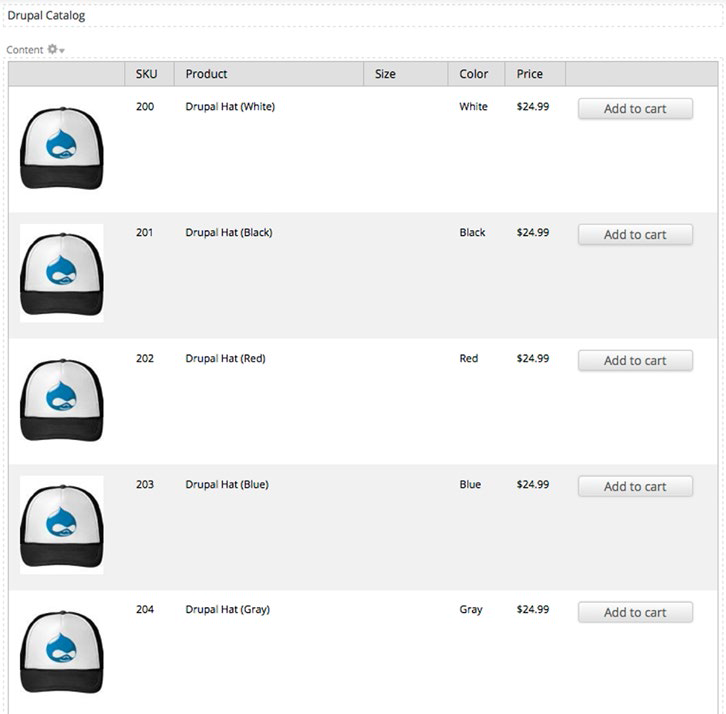The image size is (726, 714).
Task: Click the Drupal Hat (Black) thumbnail image
Action: click(62, 273)
